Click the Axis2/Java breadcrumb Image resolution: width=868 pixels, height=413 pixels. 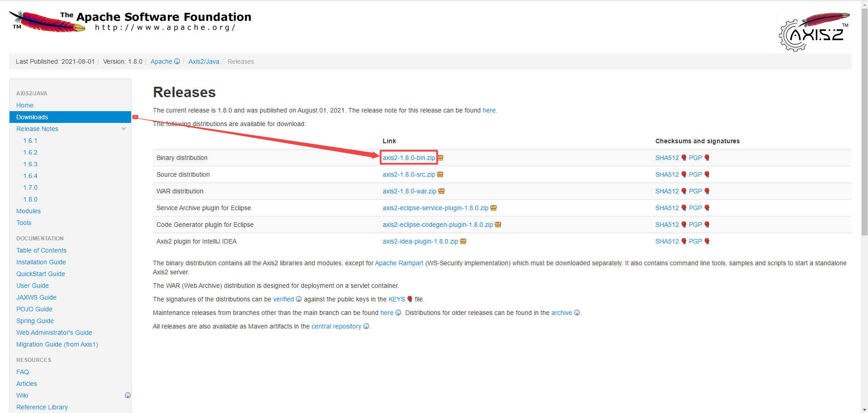(204, 61)
